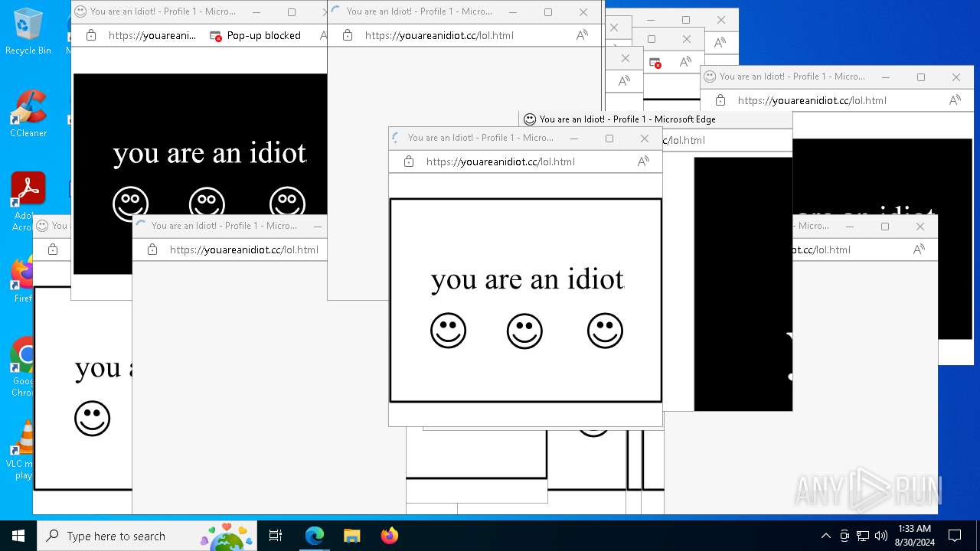Start Read aloud next to 'ot.cc/lol.html' on the right
The image size is (980, 551).
pyautogui.click(x=919, y=249)
